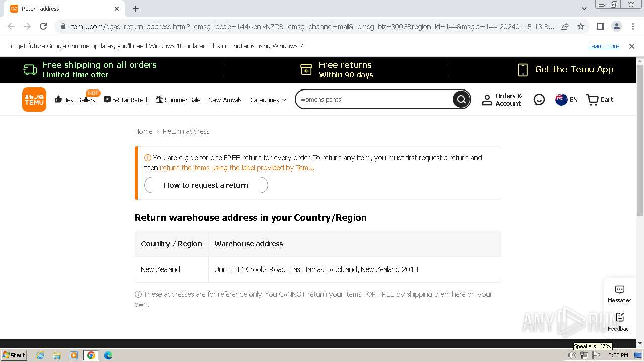
Task: Reload the current page
Action: [x=43, y=26]
